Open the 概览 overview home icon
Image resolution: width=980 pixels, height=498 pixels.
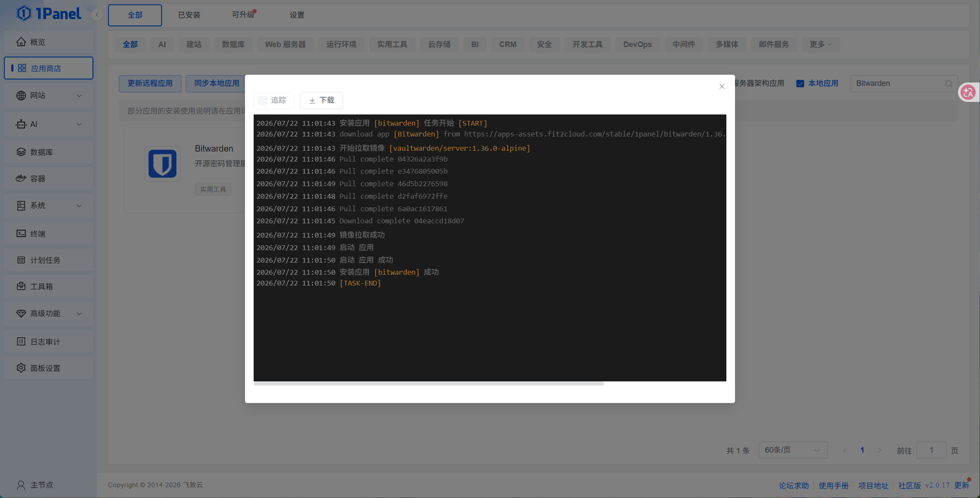[21, 42]
